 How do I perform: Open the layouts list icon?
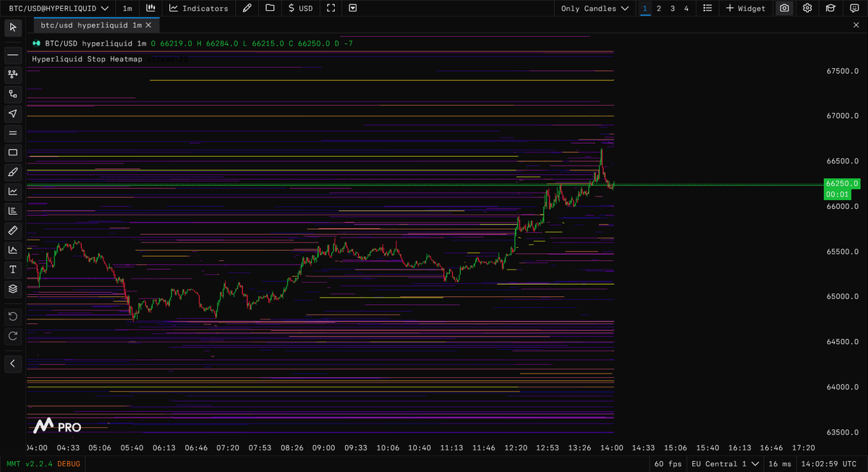coord(707,9)
